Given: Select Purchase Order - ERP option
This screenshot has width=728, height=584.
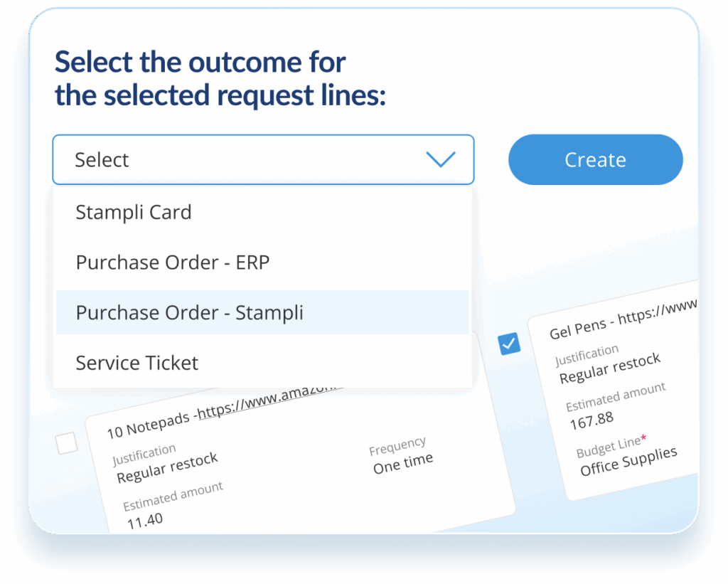Looking at the screenshot, I should click(173, 262).
